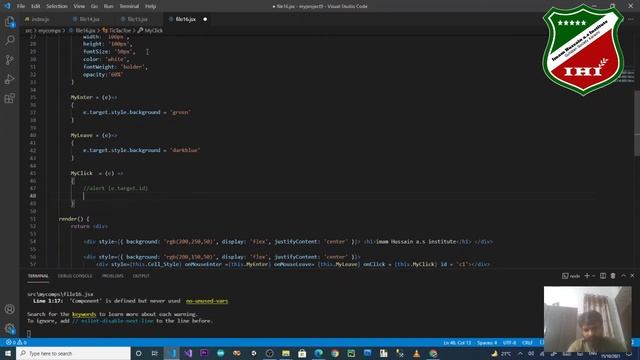
Task: Click the errors and warnings status bar indicator
Action: click(16, 342)
